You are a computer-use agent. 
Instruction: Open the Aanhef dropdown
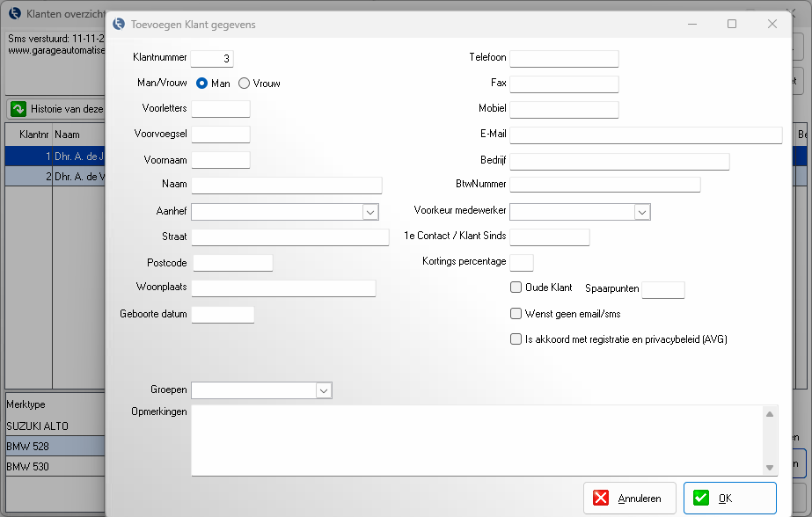[369, 212]
